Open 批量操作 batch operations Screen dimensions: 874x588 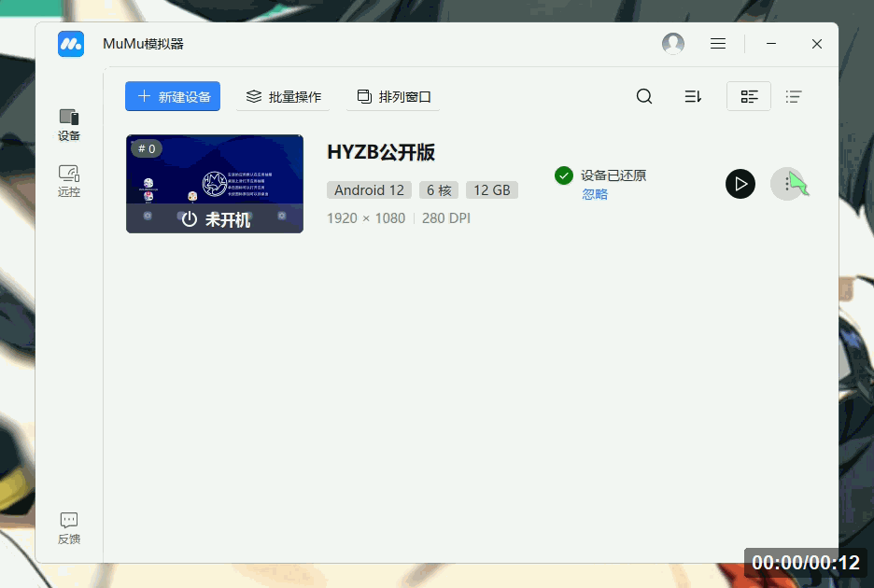pyautogui.click(x=283, y=96)
